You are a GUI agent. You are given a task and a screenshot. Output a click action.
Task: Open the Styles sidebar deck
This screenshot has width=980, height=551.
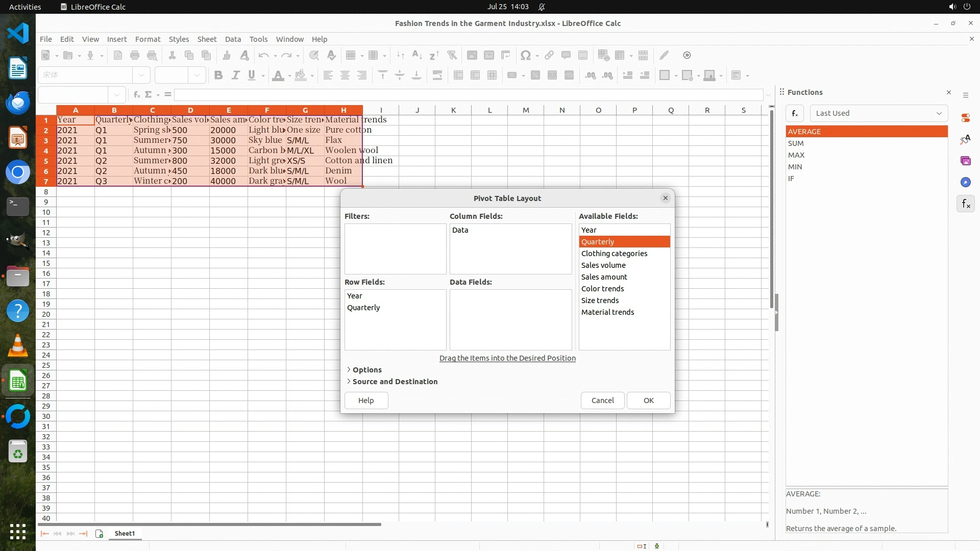pos(965,139)
